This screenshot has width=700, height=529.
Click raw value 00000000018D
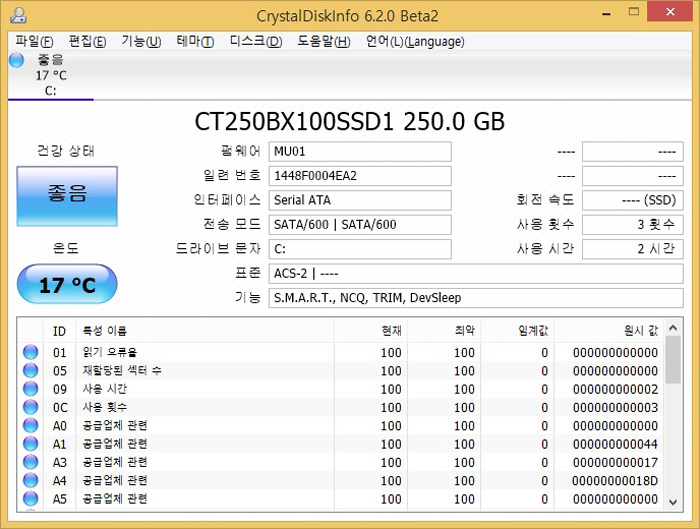coord(615,481)
